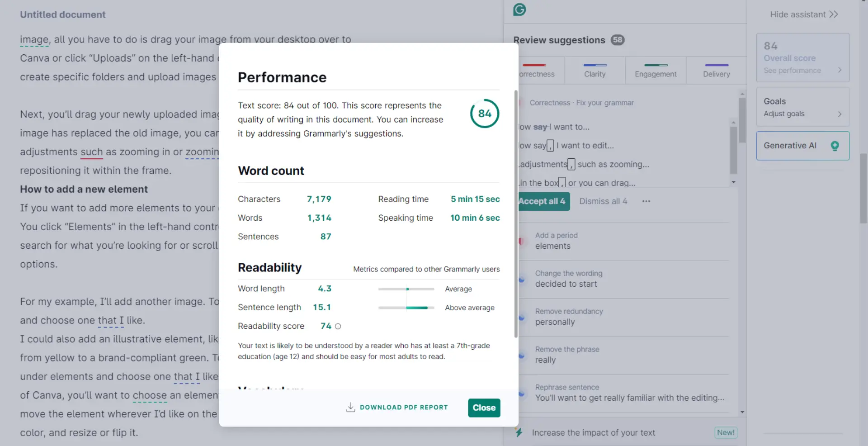
Task: Open the 'Rephrase sentence' suggestion
Action: pyautogui.click(x=624, y=393)
